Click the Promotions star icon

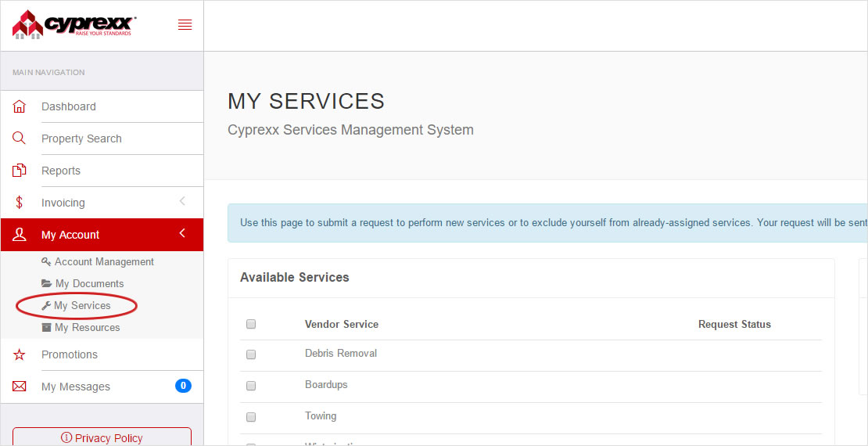(20, 354)
